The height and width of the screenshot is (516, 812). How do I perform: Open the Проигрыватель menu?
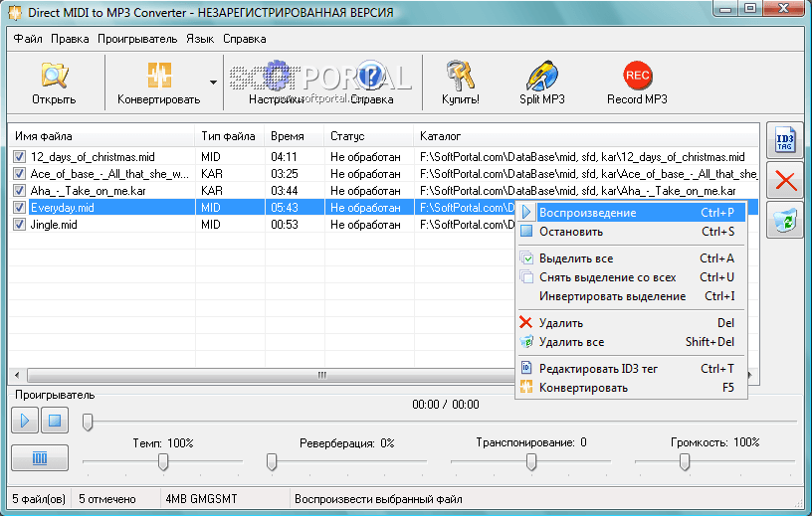[137, 39]
